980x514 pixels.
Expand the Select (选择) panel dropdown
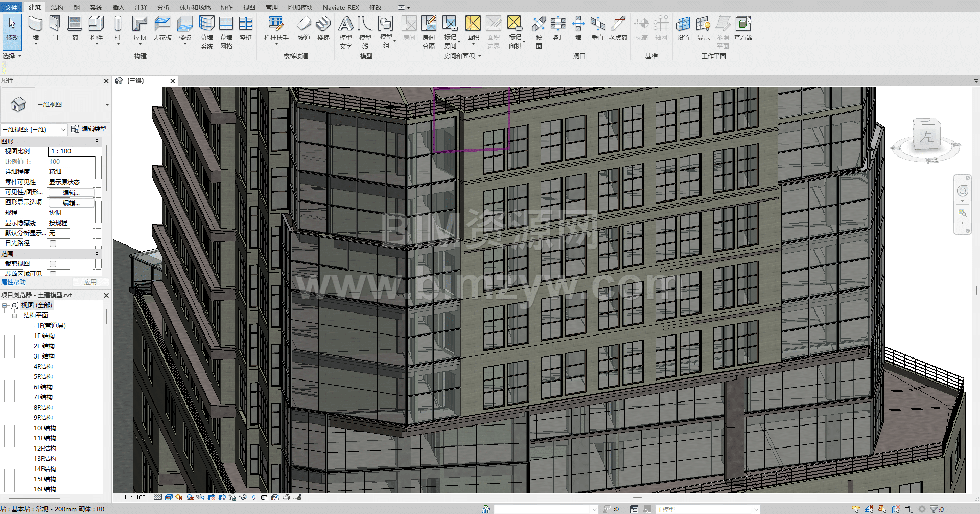pyautogui.click(x=12, y=56)
